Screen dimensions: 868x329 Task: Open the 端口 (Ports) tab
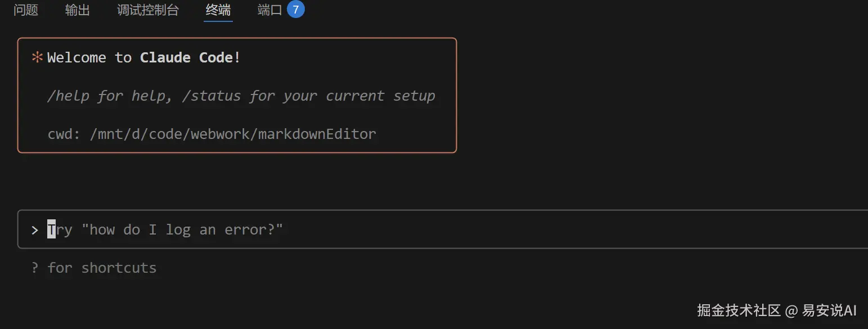click(x=269, y=10)
